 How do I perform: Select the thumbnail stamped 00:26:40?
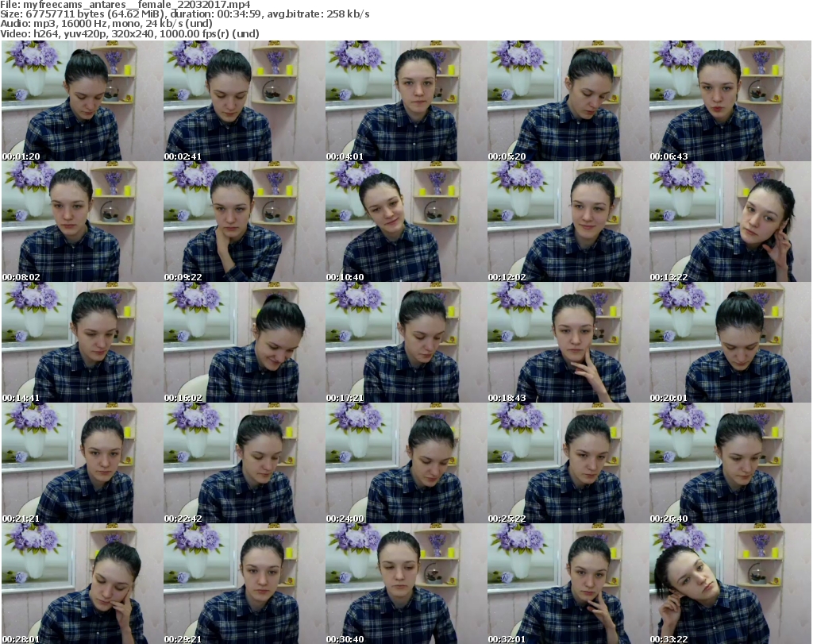pos(730,463)
